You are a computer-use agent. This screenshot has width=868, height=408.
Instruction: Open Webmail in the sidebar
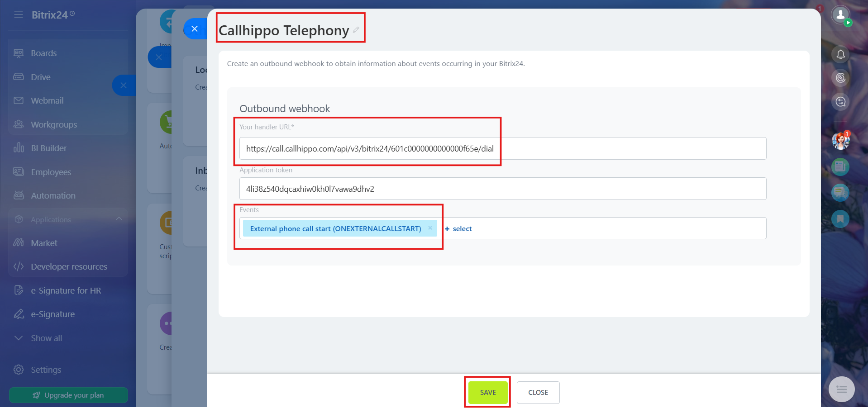47,100
